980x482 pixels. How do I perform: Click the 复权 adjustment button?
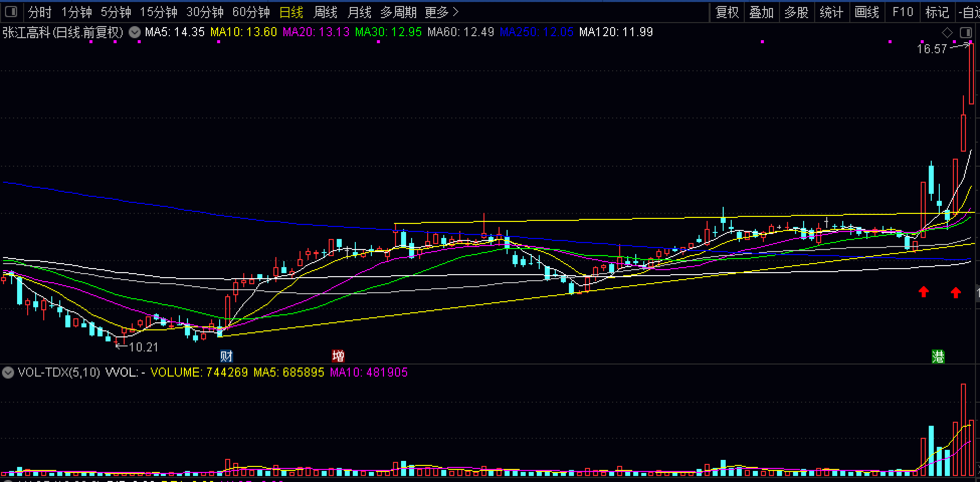pyautogui.click(x=727, y=12)
